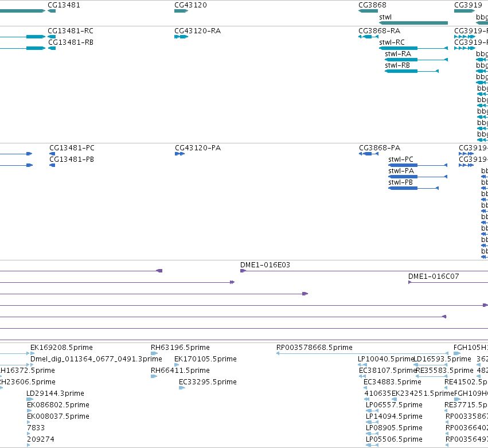Select the CG3868-RA transcript label
Image resolution: width=488 pixels, height=448 pixels.
click(x=380, y=31)
